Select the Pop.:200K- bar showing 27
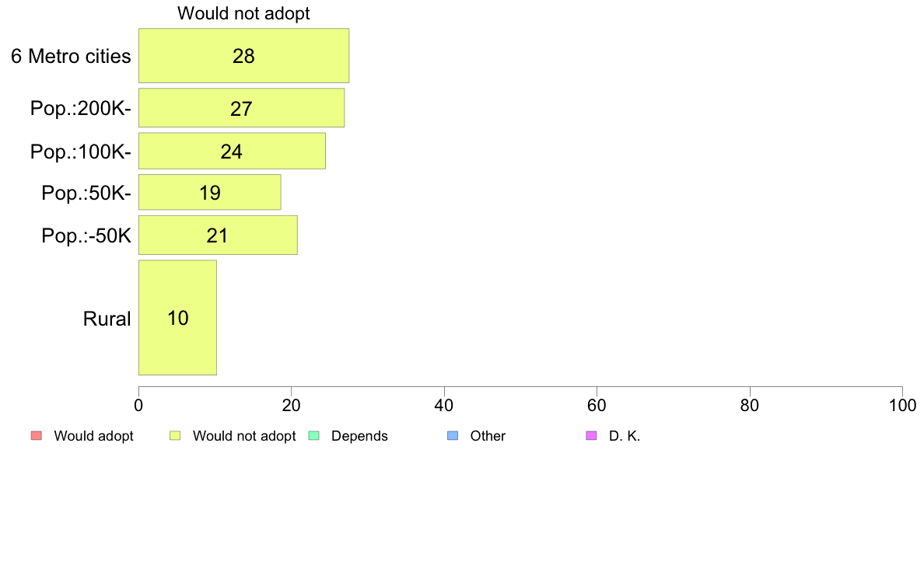Screen dimensions: 924x572 click(x=242, y=108)
